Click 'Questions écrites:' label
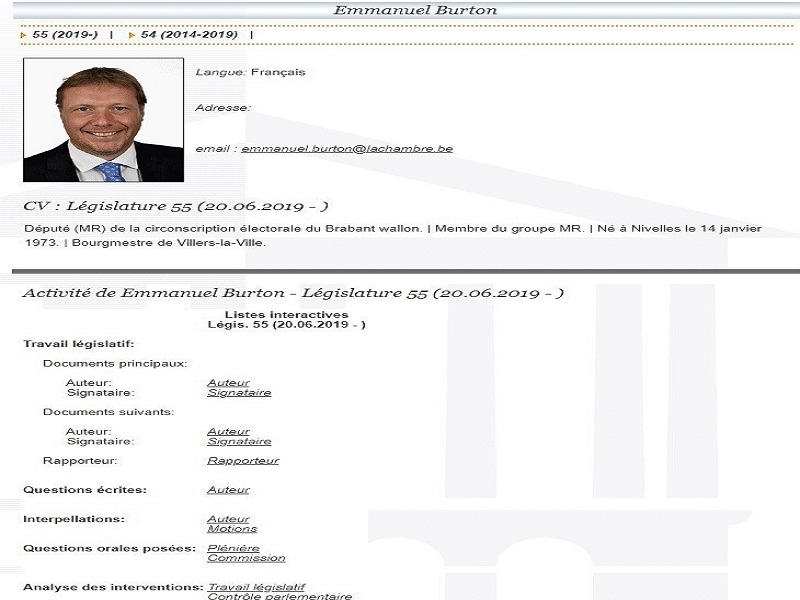The height and width of the screenshot is (600, 800). tap(85, 490)
